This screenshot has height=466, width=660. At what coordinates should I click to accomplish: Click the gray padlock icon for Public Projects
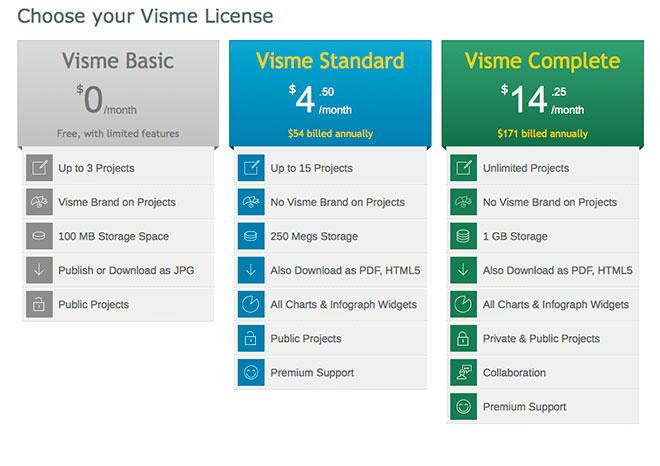(x=39, y=304)
